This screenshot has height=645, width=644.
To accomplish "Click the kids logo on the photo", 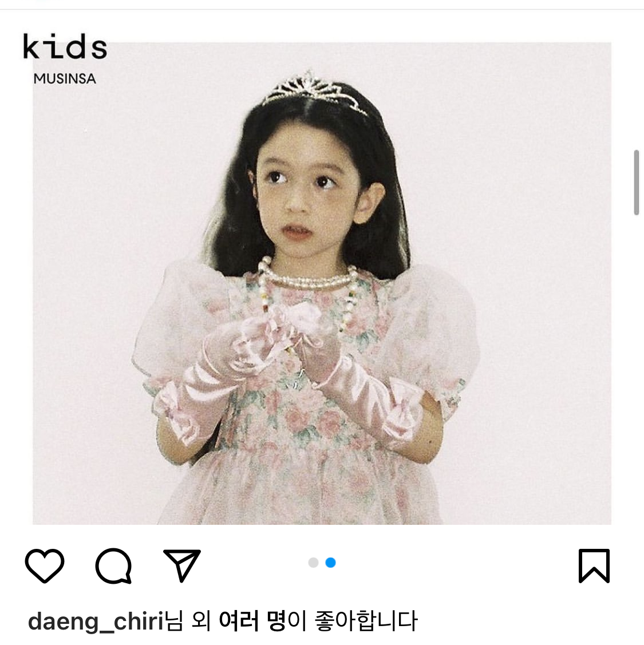I will (65, 46).
